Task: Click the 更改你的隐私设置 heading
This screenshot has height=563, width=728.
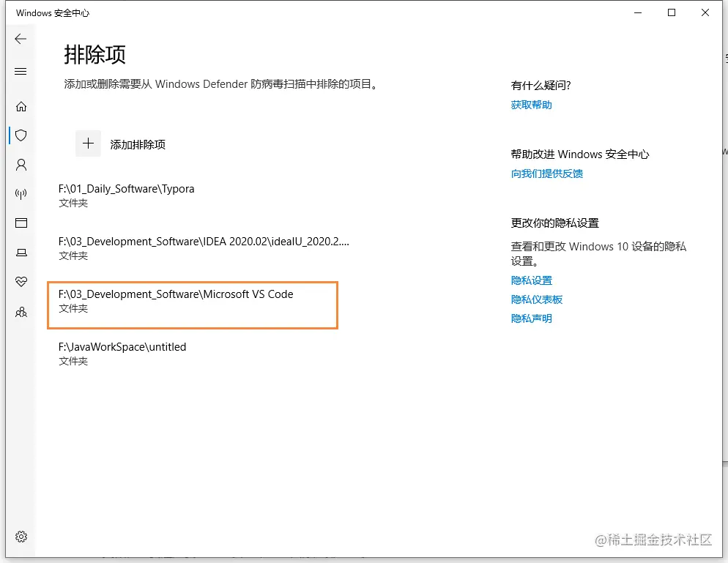Action: [x=555, y=223]
